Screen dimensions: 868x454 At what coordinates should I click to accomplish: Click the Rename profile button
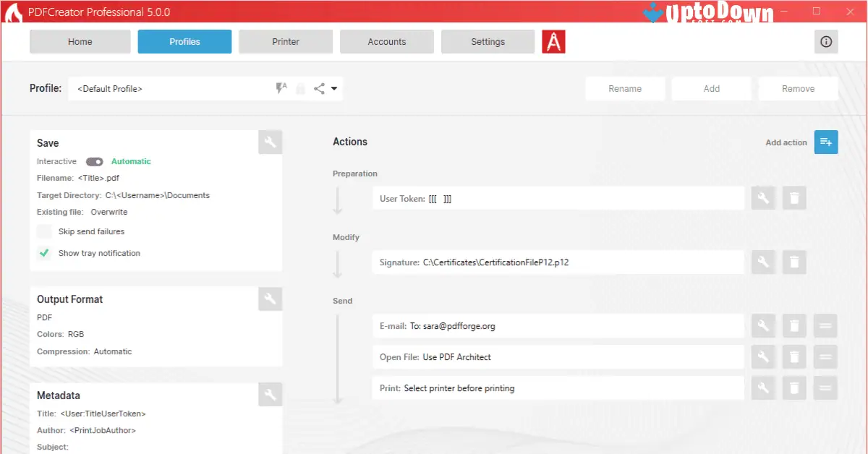[625, 88]
